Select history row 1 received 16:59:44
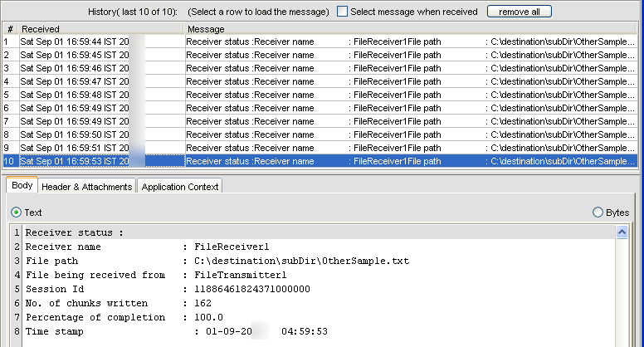The width and height of the screenshot is (644, 347). coord(320,42)
